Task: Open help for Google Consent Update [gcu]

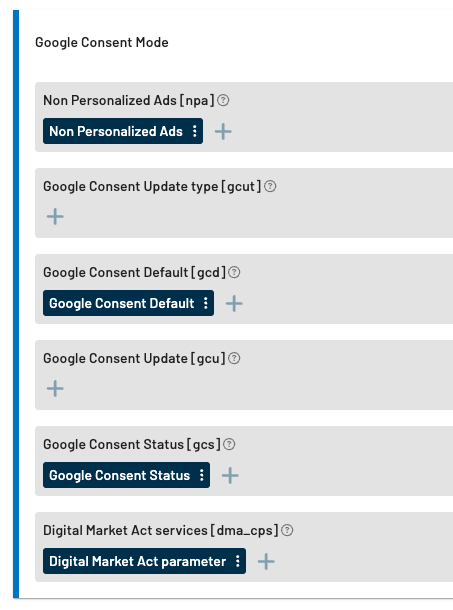Action: [234, 358]
